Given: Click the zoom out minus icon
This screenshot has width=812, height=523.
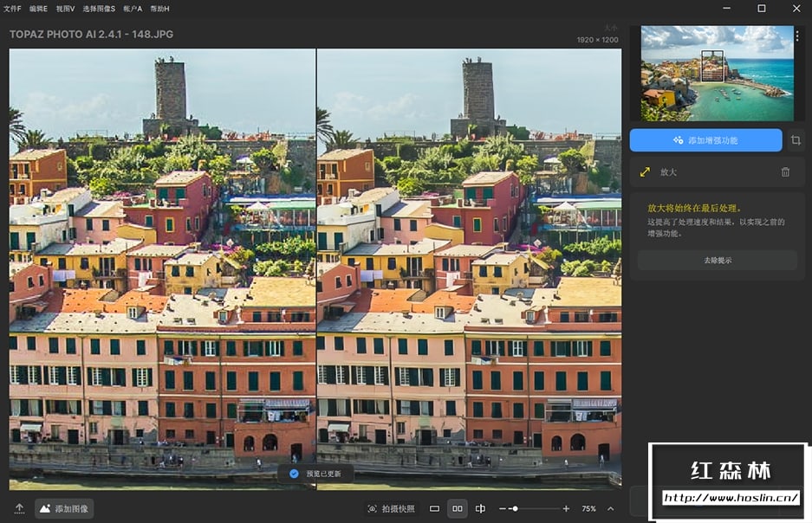Looking at the screenshot, I should pyautogui.click(x=503, y=508).
